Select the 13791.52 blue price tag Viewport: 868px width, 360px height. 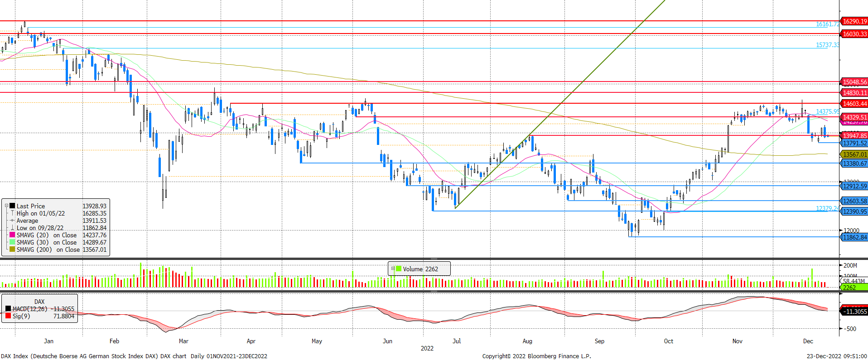click(854, 143)
